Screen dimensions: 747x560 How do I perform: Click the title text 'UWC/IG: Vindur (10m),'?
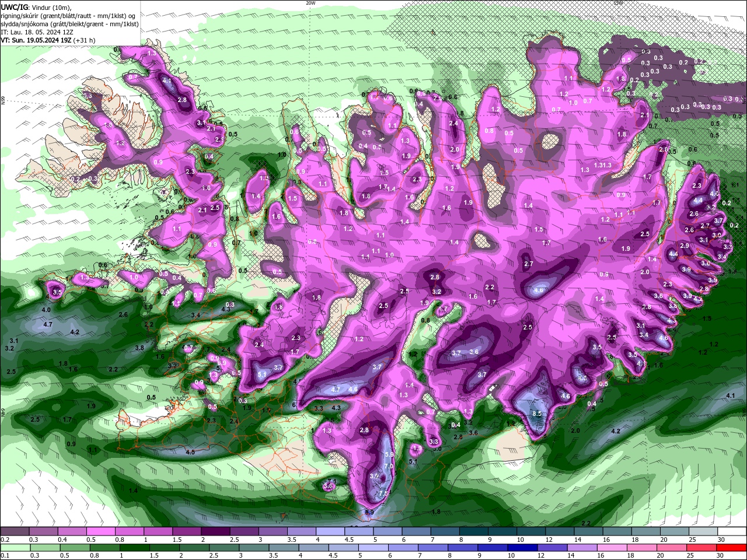[x=36, y=6]
